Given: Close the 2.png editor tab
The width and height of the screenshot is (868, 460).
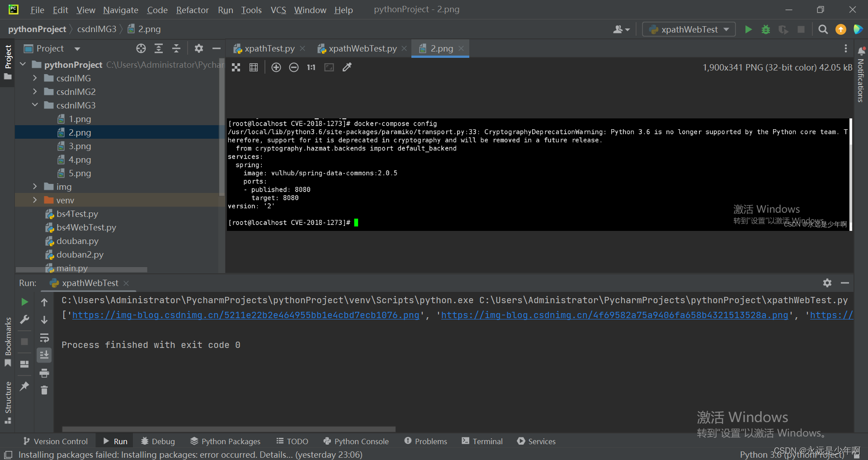Looking at the screenshot, I should click(x=461, y=48).
